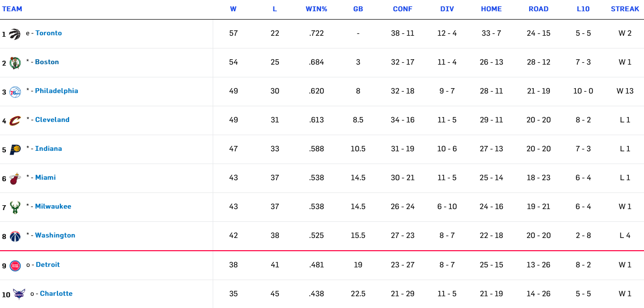The height and width of the screenshot is (308, 644).
Task: Sort by the GB column header
Action: click(358, 9)
